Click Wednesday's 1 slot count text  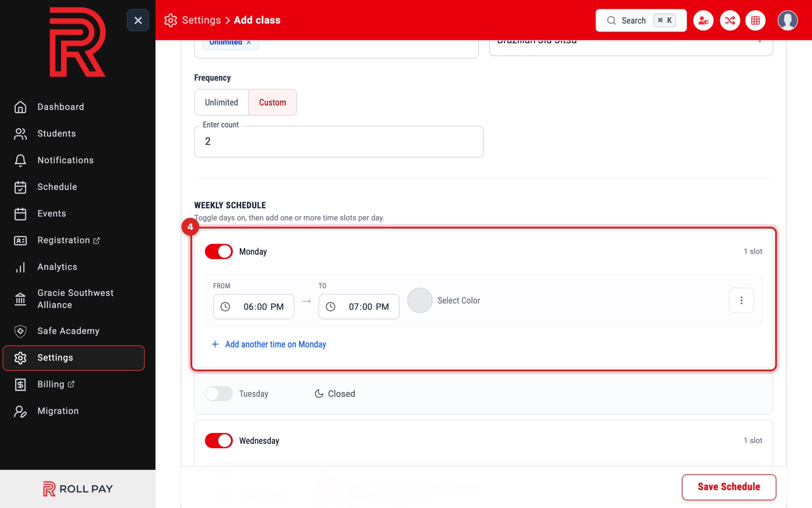[753, 440]
